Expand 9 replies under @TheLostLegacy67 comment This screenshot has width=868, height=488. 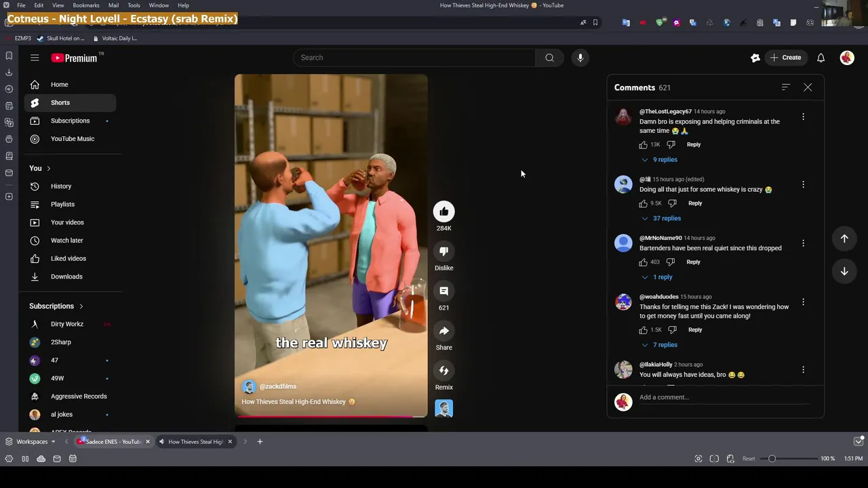point(659,160)
